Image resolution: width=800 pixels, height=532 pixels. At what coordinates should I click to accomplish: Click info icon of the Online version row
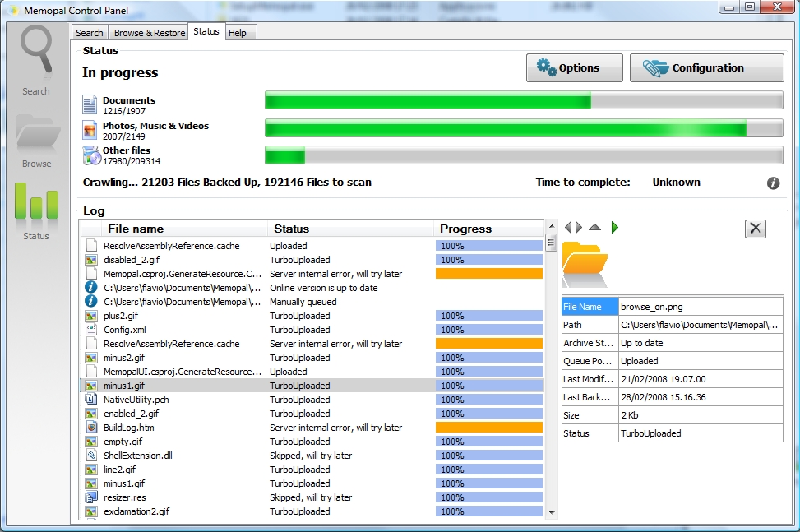point(91,287)
